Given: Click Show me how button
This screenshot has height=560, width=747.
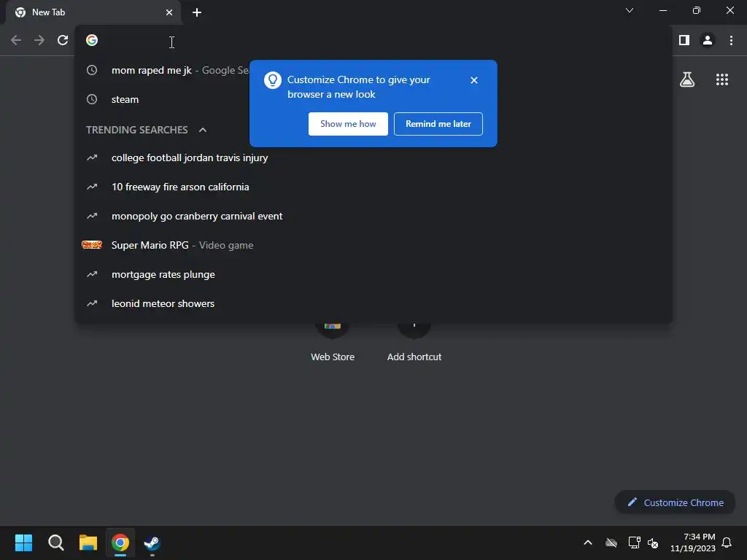Looking at the screenshot, I should (x=348, y=124).
